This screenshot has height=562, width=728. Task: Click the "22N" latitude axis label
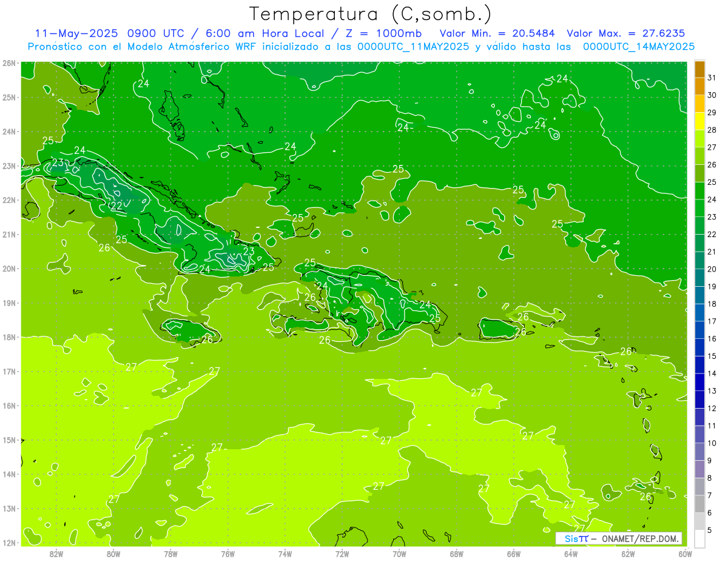[x=8, y=200]
